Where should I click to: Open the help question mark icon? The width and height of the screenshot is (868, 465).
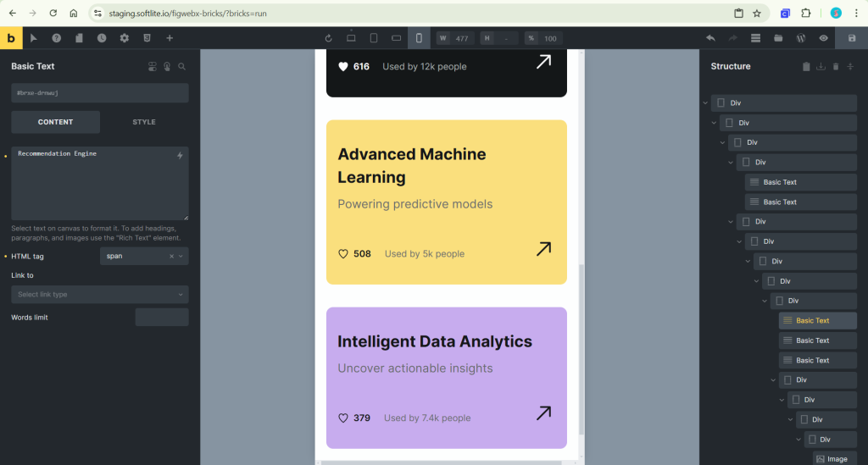pos(57,38)
